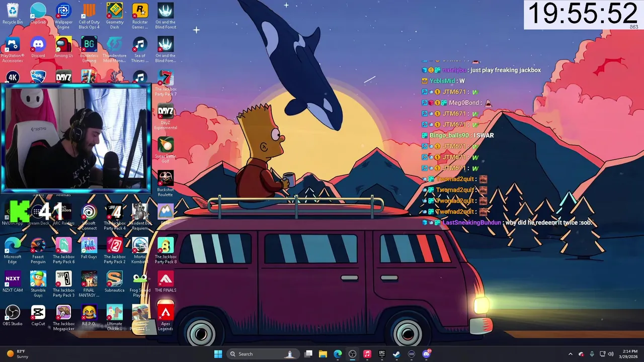Select Ultimate Chicken Horse desktop icon

tap(115, 318)
